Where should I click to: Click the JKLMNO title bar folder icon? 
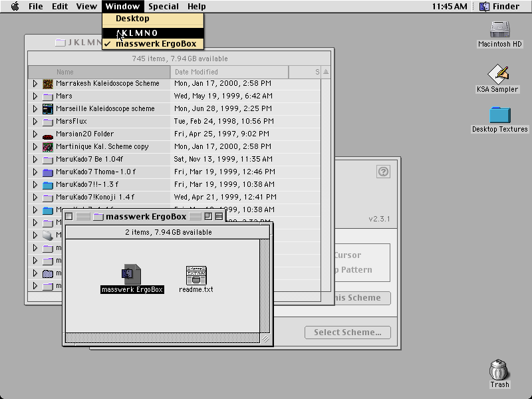[61, 43]
